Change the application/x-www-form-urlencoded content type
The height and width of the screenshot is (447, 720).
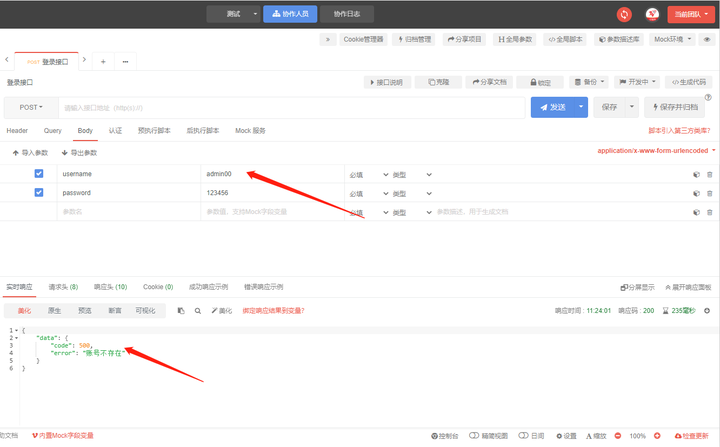point(656,151)
